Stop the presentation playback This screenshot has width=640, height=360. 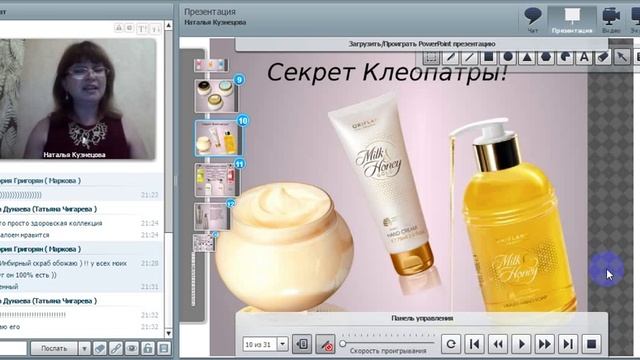591,344
